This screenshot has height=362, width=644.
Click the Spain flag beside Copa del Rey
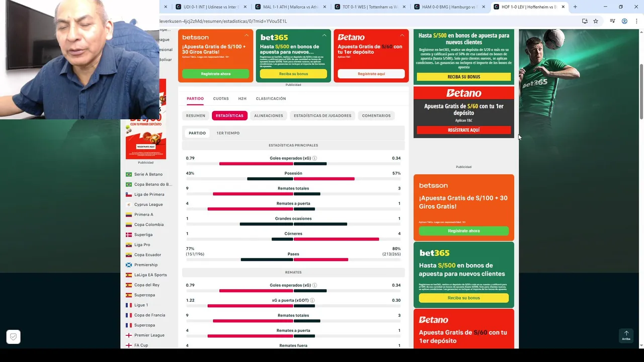tap(129, 285)
